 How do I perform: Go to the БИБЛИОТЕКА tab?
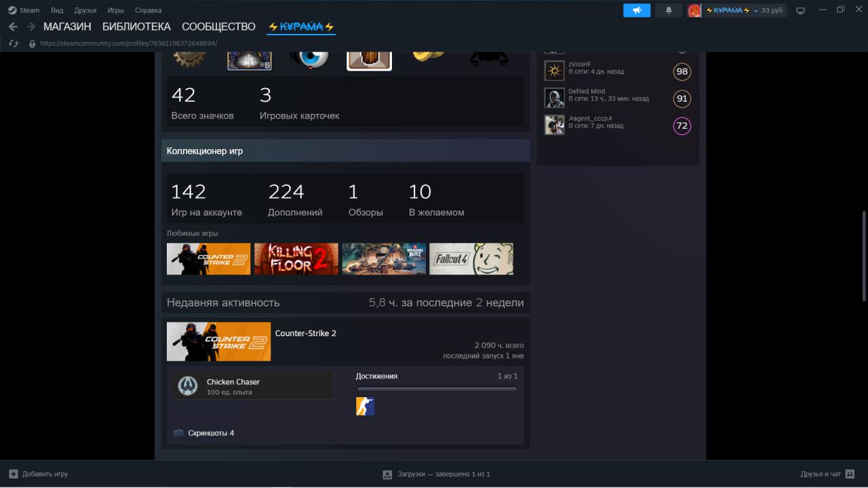[136, 27]
